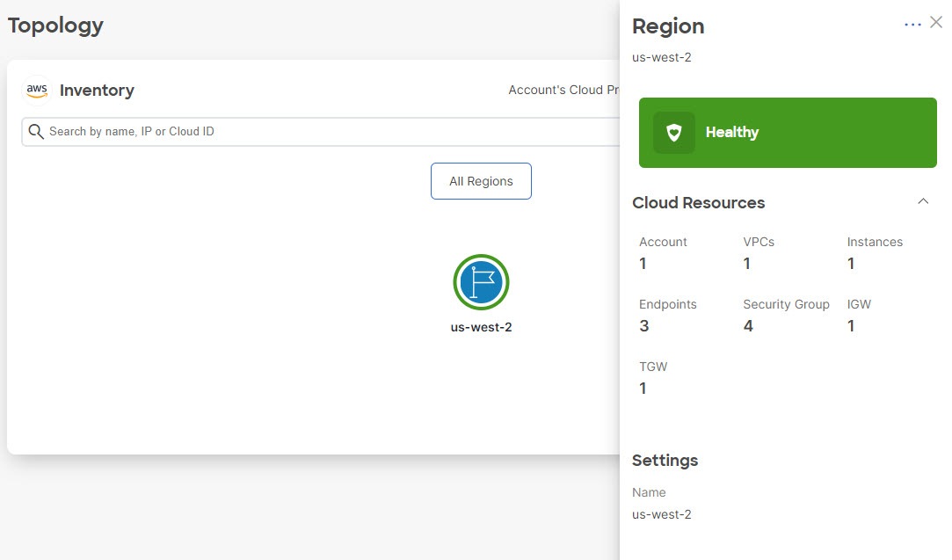Click the Endpoints label

coord(668,304)
